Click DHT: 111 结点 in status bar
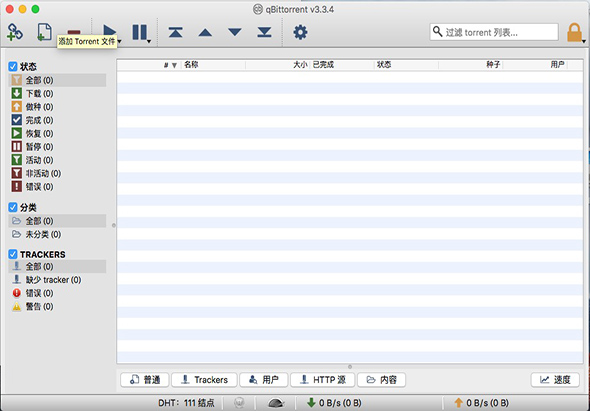This screenshot has width=590, height=411. [186, 403]
